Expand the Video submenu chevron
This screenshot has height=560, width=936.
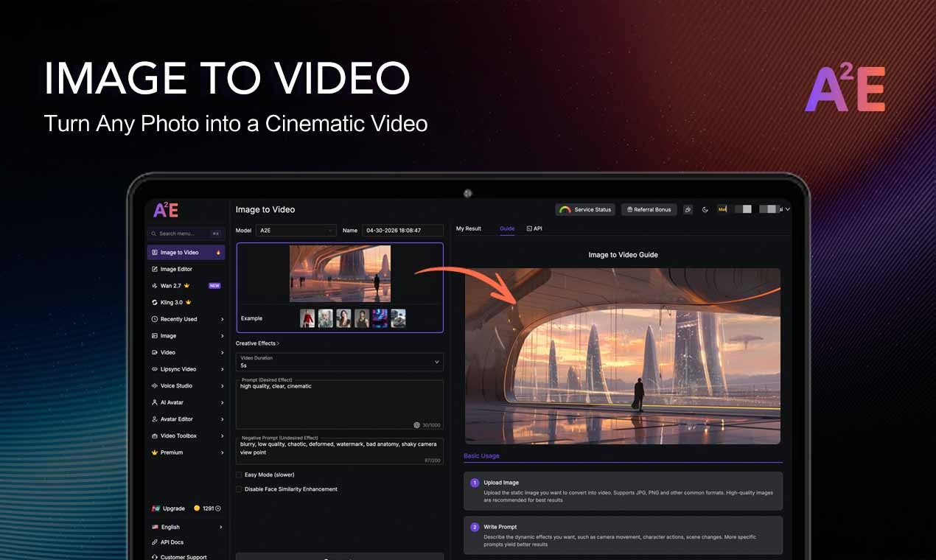tap(222, 352)
